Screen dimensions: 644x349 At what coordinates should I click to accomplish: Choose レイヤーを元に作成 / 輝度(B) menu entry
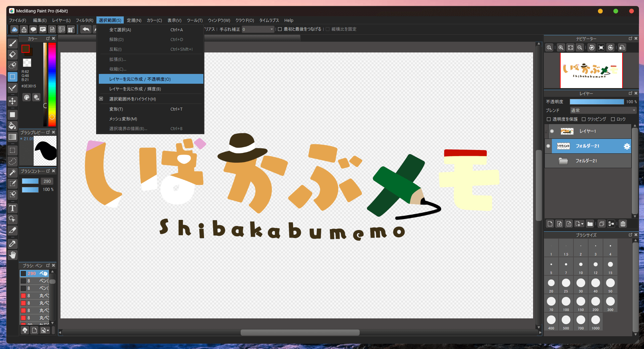click(x=135, y=89)
